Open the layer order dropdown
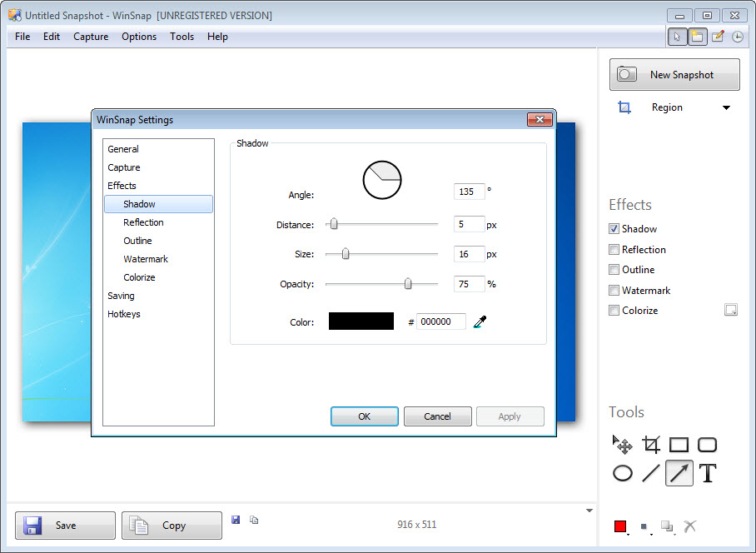This screenshot has height=553, width=756. (x=668, y=527)
